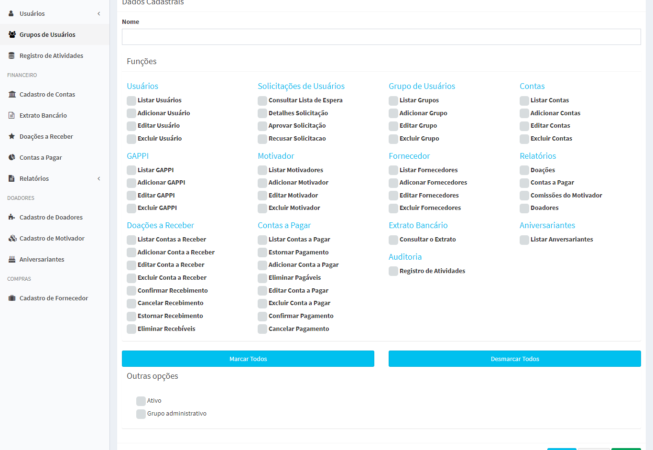Click the Registro de Atividades sidebar icon
This screenshot has width=653, height=450.
[x=11, y=55]
